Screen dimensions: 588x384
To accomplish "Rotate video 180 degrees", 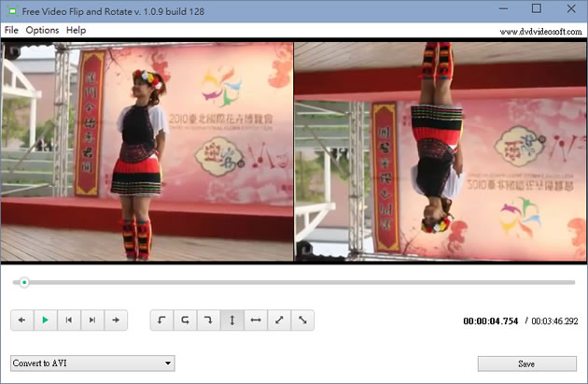I will click(x=185, y=320).
